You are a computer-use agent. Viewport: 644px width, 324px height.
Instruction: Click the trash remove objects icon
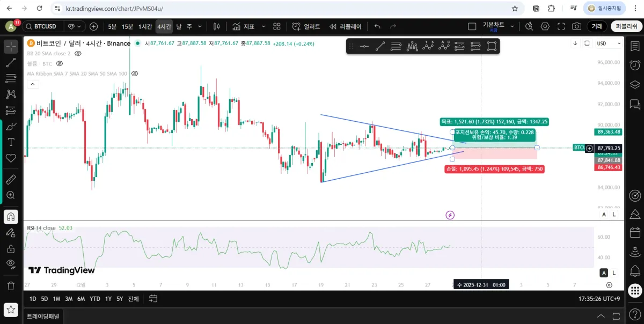pyautogui.click(x=11, y=286)
